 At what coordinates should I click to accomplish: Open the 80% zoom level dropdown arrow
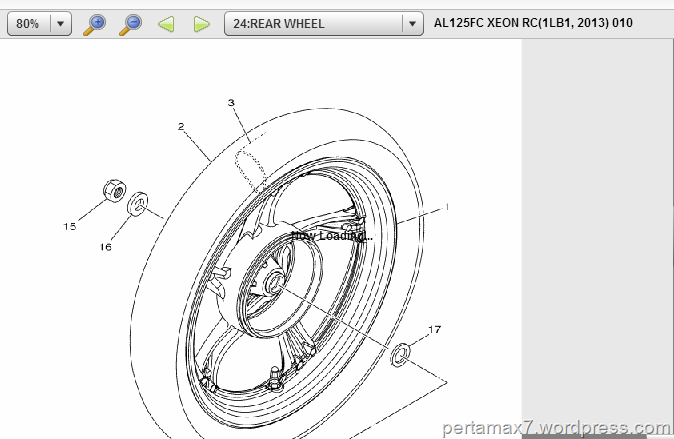(61, 24)
